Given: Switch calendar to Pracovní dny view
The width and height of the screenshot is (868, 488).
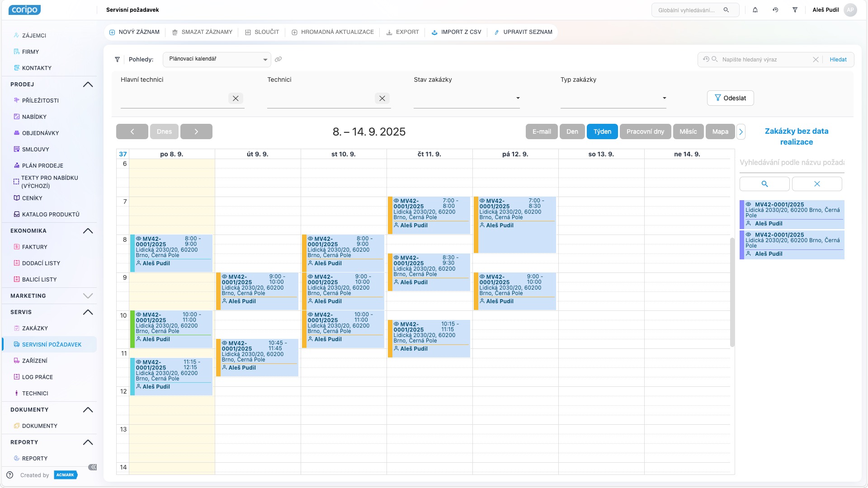Looking at the screenshot, I should click(x=645, y=131).
